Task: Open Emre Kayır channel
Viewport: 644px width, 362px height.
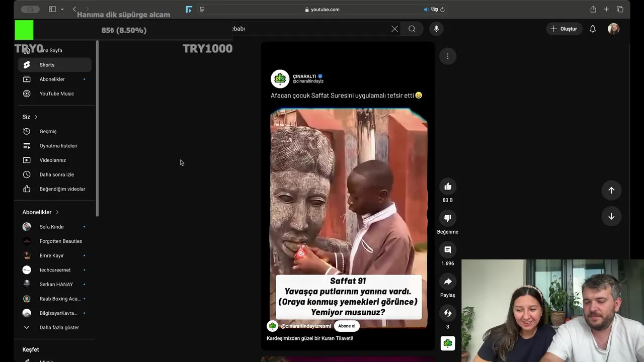Action: tap(55, 255)
